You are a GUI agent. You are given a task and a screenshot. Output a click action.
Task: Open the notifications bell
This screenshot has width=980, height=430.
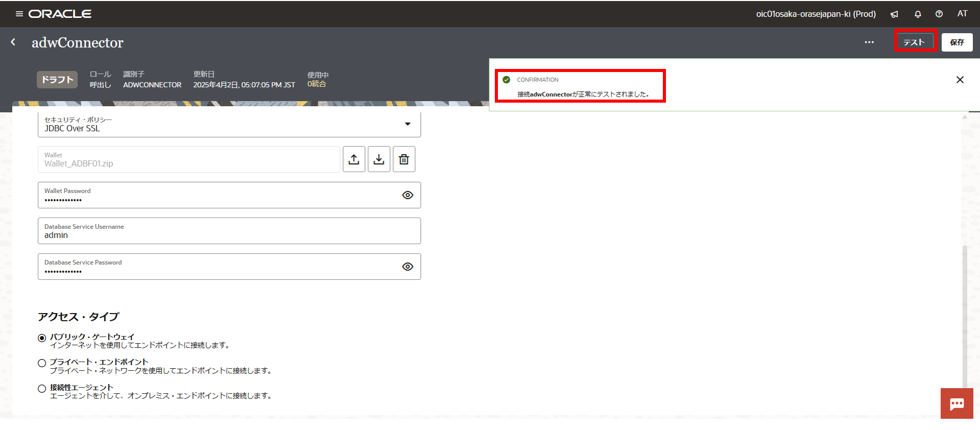pos(918,14)
